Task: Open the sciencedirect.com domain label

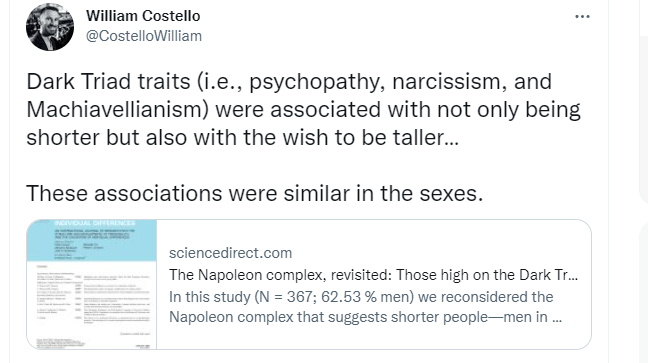Action: point(230,253)
